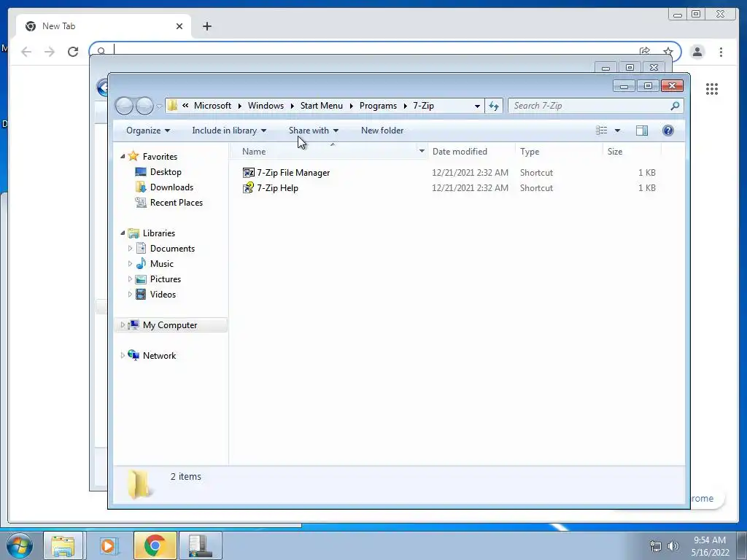This screenshot has width=747, height=560.
Task: Open Documents library
Action: (x=172, y=248)
